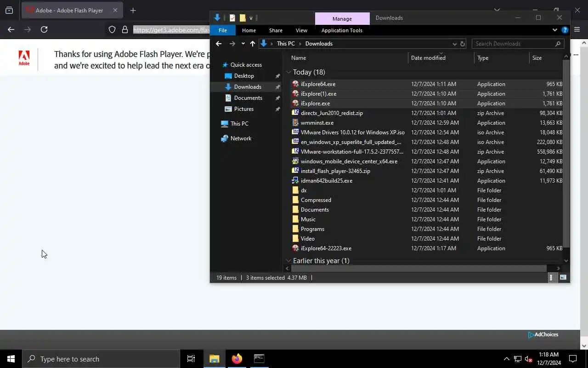
Task: Click the Manage contextual tab
Action: [x=342, y=18]
